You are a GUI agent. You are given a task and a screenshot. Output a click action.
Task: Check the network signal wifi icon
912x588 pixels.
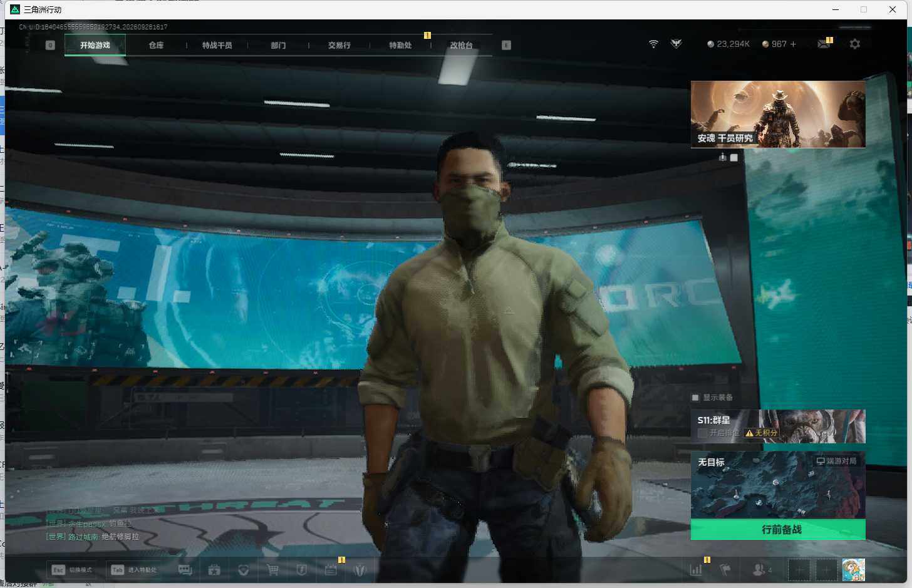(653, 44)
